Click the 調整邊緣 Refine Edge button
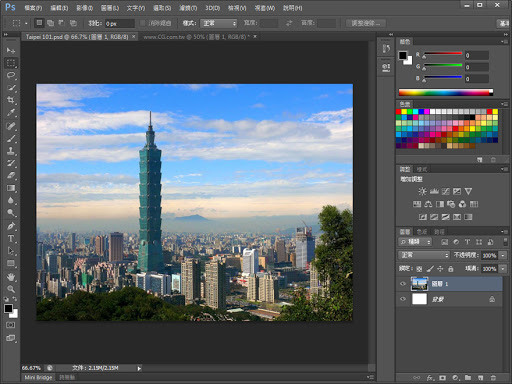The image size is (512, 384). tap(365, 23)
